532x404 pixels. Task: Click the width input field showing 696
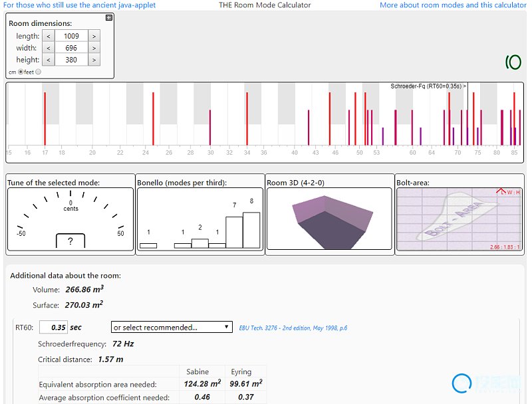coord(71,48)
